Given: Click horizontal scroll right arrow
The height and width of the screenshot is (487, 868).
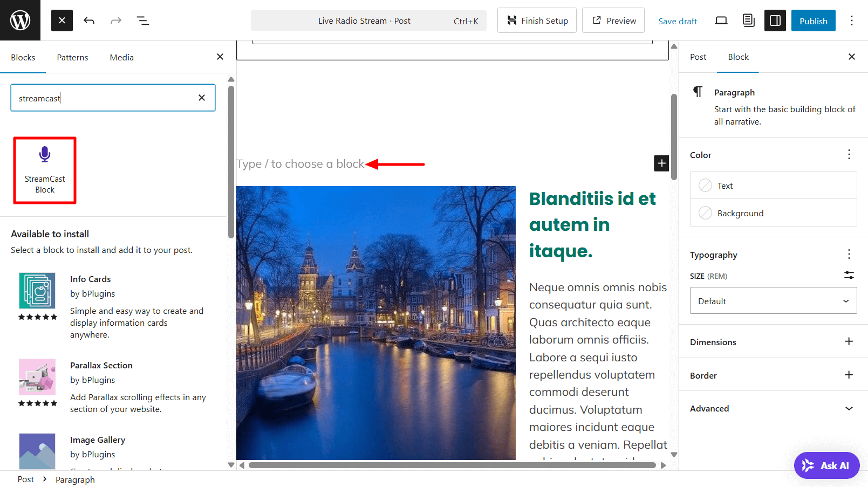Looking at the screenshot, I should click(664, 465).
